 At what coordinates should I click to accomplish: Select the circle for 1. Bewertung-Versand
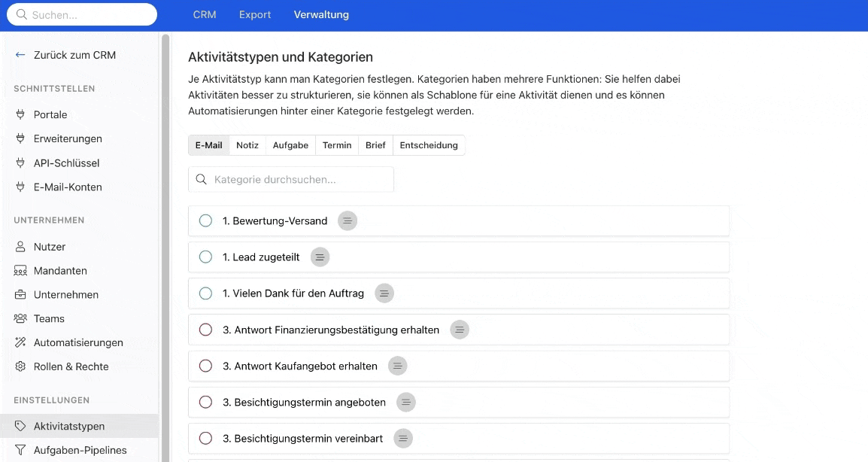tap(205, 221)
